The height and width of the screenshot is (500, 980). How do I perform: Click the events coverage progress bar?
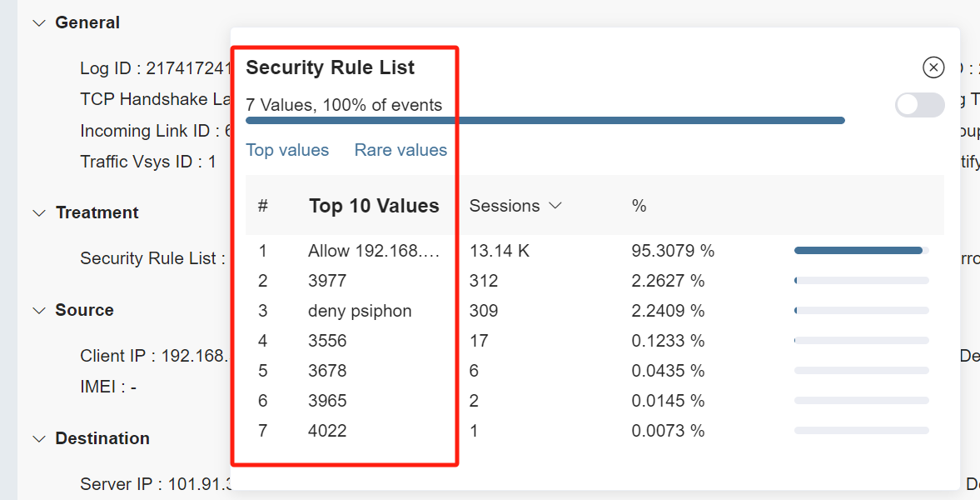[545, 121]
